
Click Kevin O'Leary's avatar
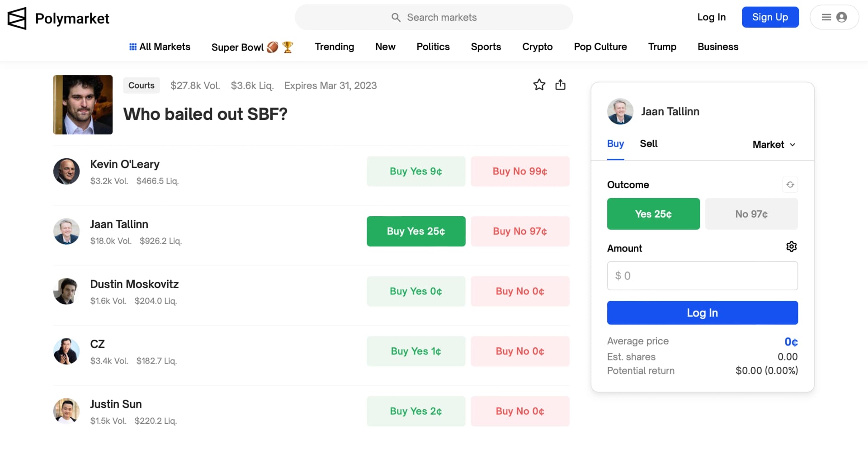[x=66, y=171]
